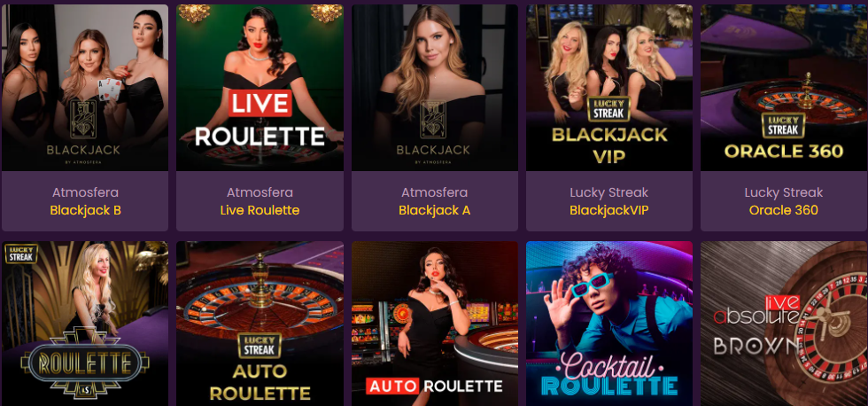Click the Live Roulette title link
This screenshot has height=406, width=868.
[260, 210]
